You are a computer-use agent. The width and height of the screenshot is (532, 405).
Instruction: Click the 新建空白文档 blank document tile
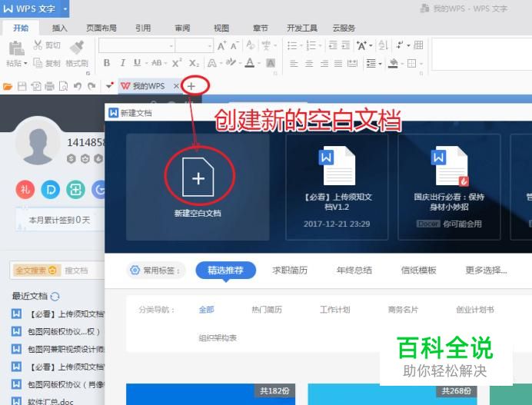pyautogui.click(x=198, y=188)
